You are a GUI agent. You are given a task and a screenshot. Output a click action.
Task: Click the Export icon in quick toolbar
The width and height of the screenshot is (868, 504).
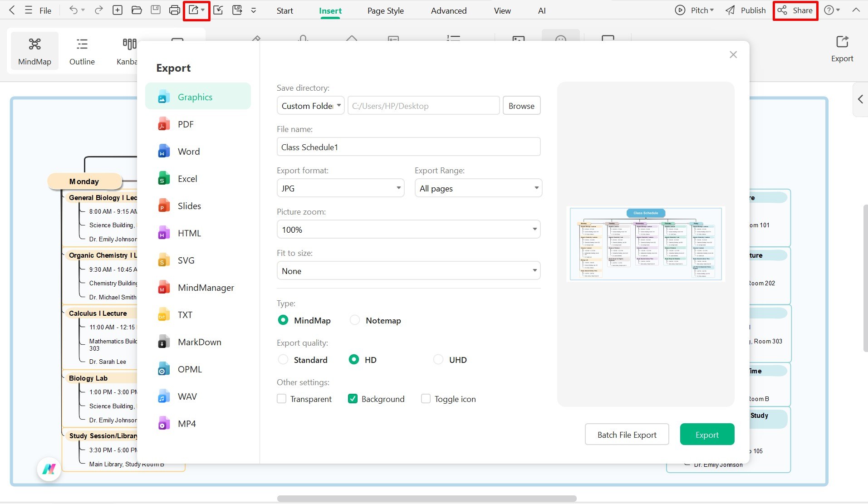(x=194, y=10)
